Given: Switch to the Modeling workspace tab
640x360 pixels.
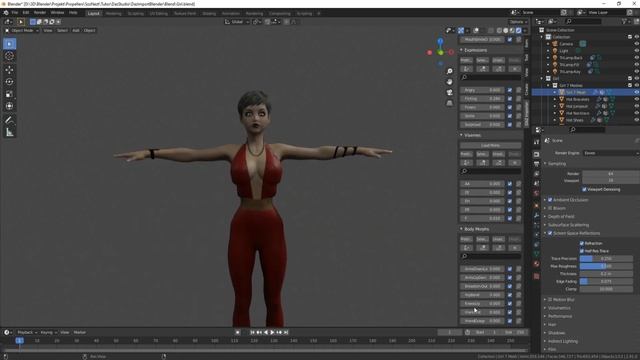Looking at the screenshot, I should click(x=113, y=13).
